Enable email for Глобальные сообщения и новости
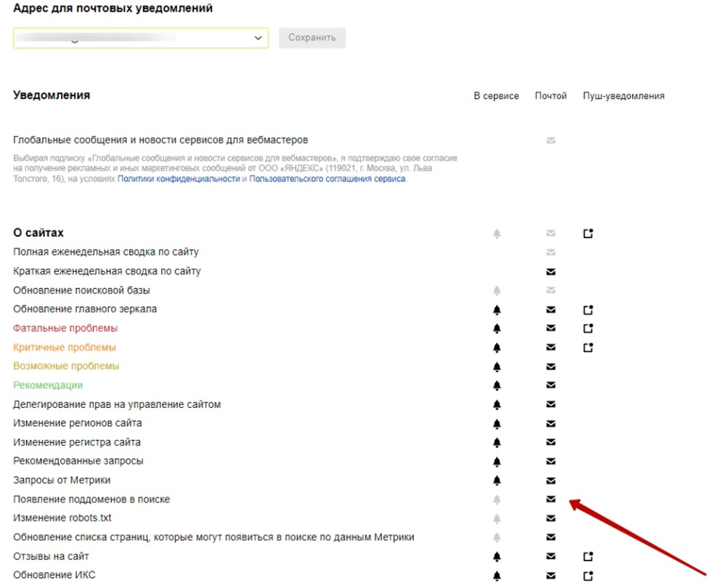Image resolution: width=720 pixels, height=588 pixels. (x=551, y=140)
